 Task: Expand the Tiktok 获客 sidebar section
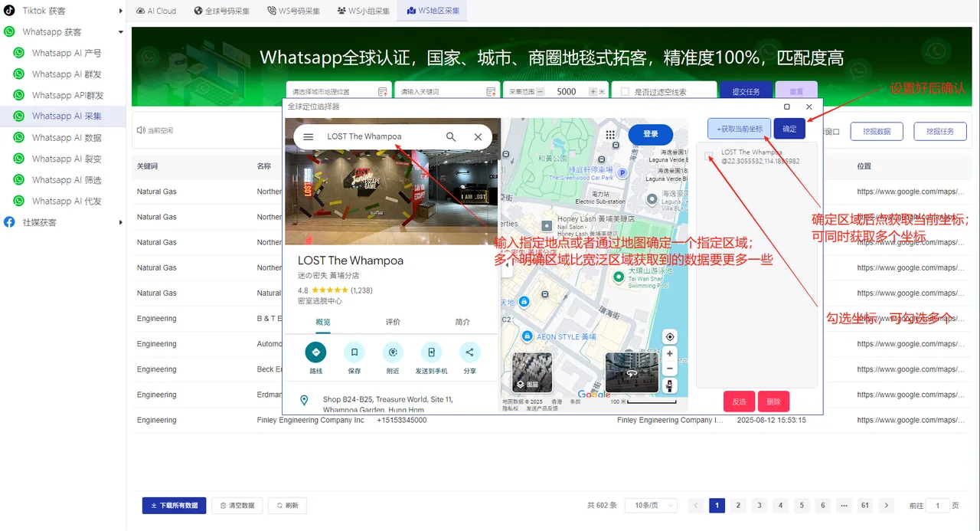click(119, 11)
